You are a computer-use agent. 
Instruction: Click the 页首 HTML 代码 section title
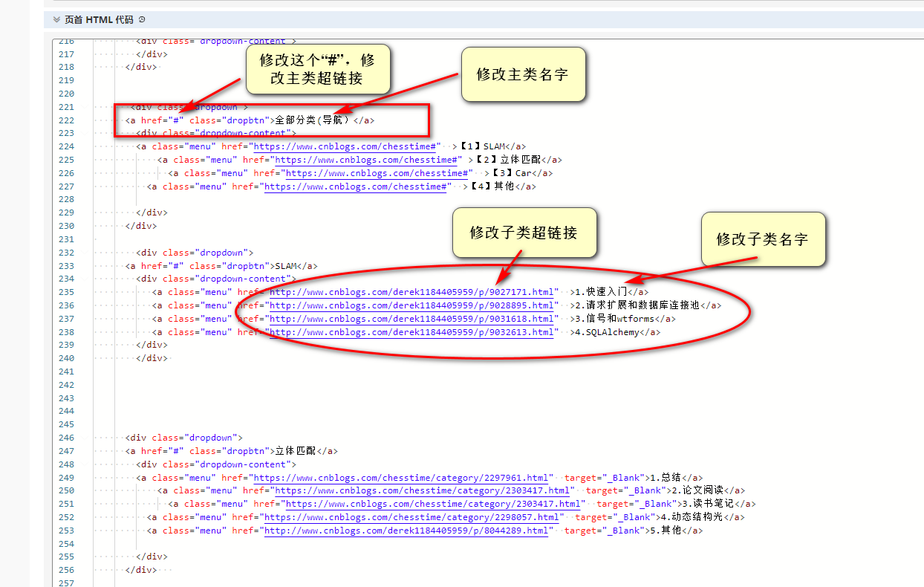coord(99,19)
